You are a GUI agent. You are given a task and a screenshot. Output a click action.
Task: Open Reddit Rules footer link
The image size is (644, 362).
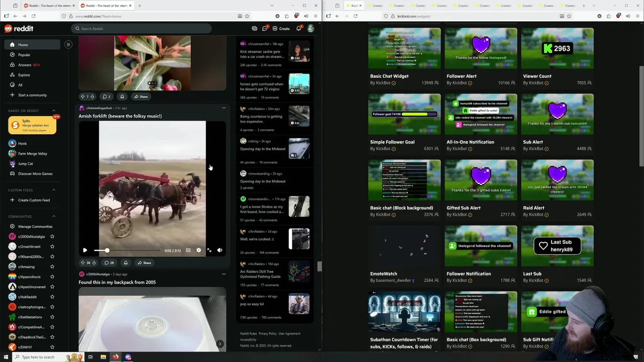tap(249, 333)
